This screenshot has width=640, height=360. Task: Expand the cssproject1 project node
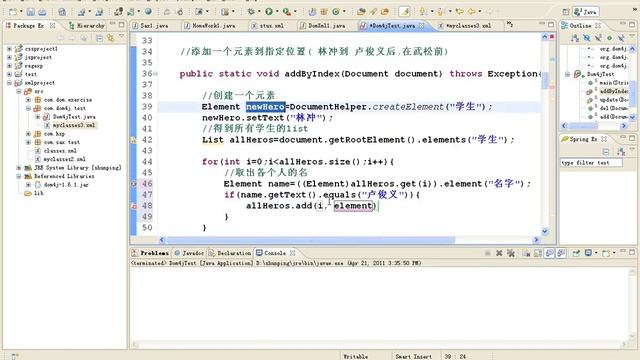point(9,49)
